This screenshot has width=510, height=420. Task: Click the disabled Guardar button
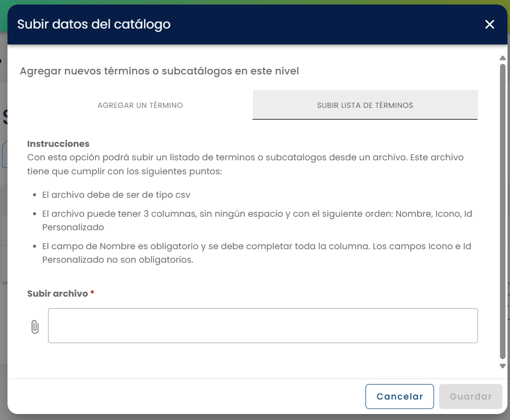470,397
